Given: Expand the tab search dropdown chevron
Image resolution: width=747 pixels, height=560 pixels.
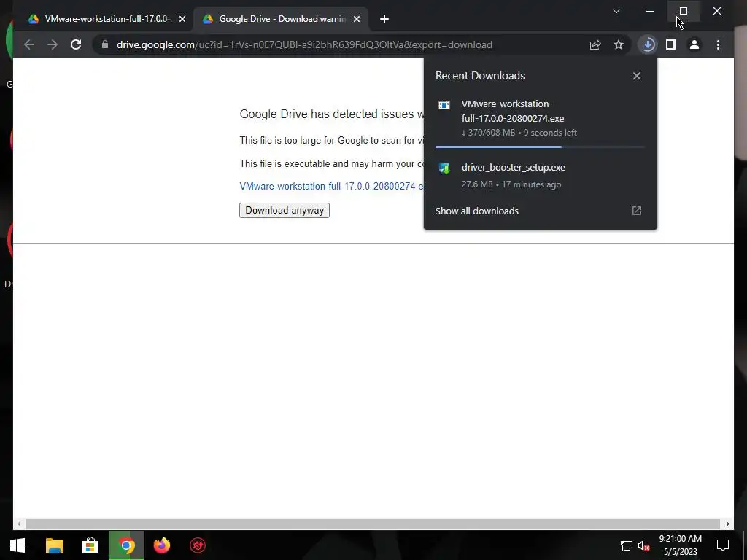Looking at the screenshot, I should (616, 11).
